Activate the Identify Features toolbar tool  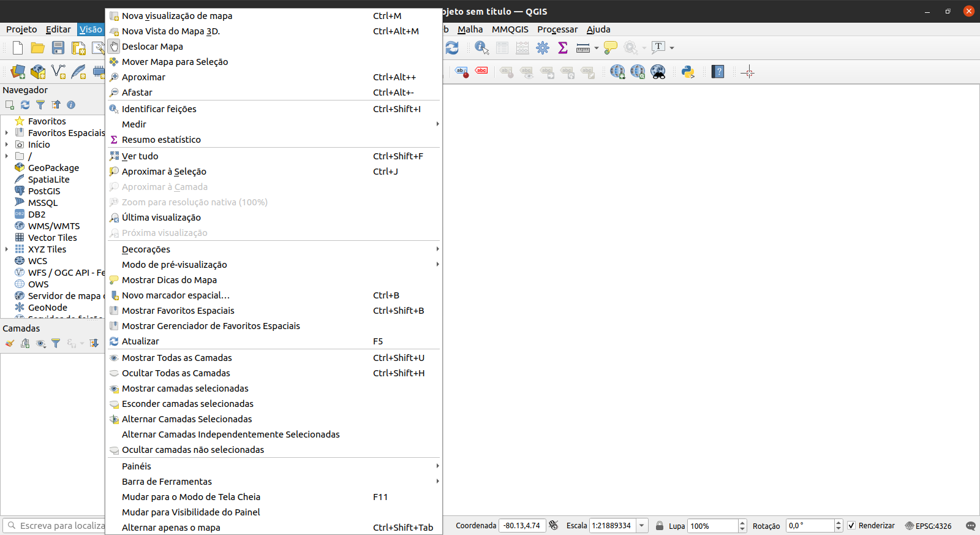point(482,48)
